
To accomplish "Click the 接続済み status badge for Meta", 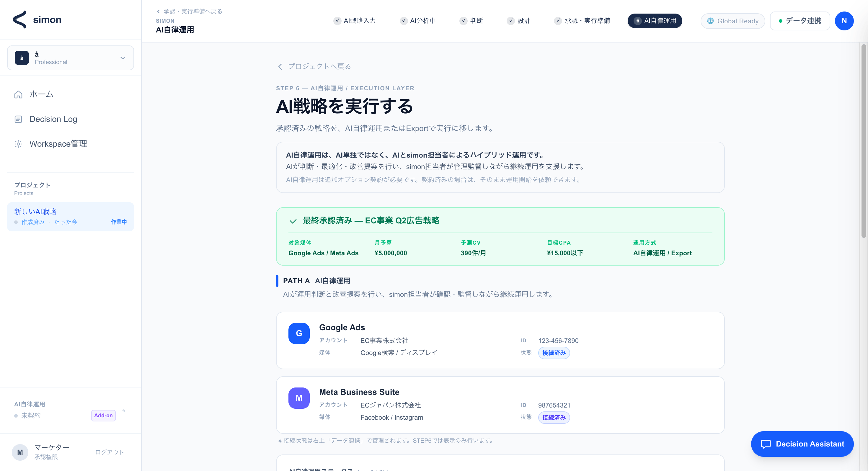I will 554,417.
